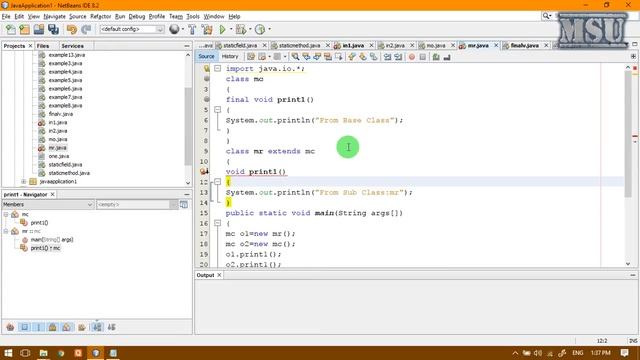The width and height of the screenshot is (640, 360).
Task: Open the Members dropdown in Navigator
Action: click(48, 204)
